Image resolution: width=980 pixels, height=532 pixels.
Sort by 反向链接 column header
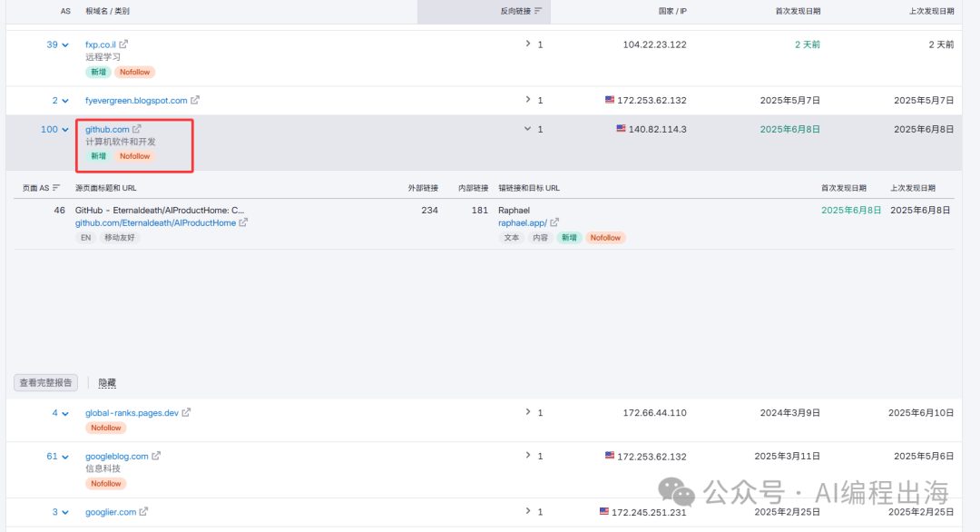point(521,11)
